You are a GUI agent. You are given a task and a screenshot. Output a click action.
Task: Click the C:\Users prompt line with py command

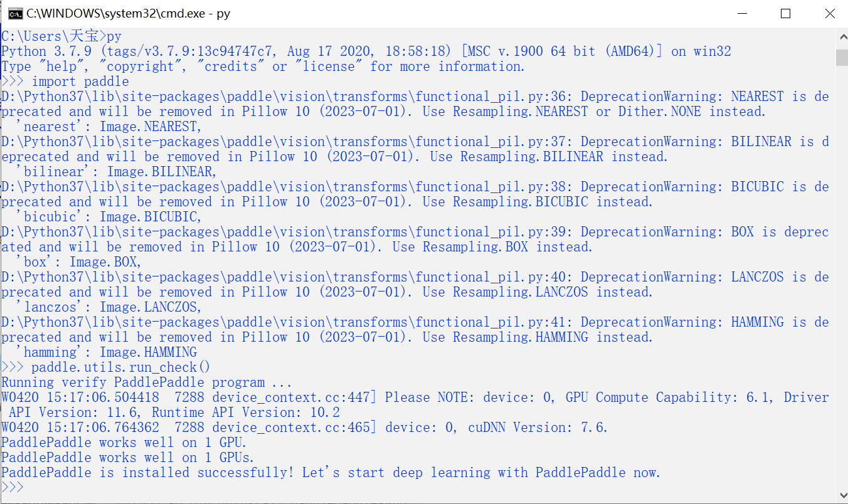(60, 36)
